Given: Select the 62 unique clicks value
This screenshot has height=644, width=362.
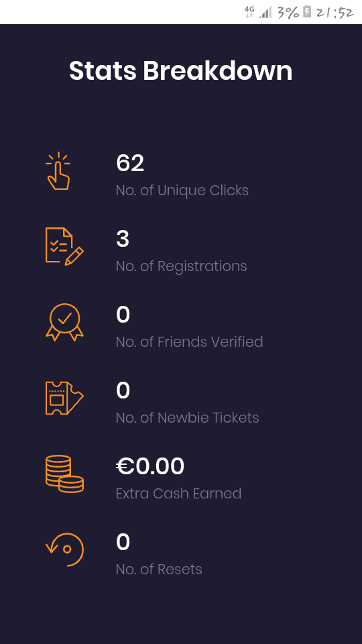Looking at the screenshot, I should point(129,163).
